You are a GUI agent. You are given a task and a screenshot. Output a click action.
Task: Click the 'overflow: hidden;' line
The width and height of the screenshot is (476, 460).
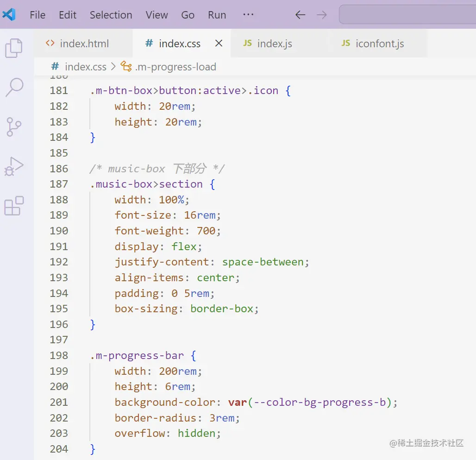[168, 433]
